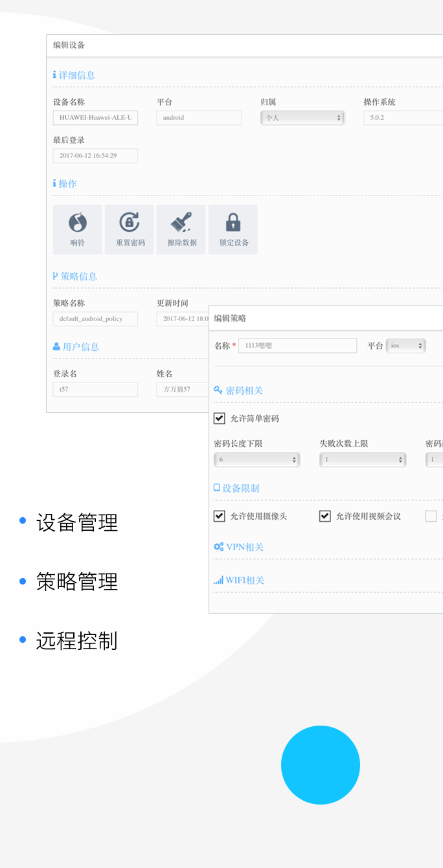The height and width of the screenshot is (868, 443).
Task: Click the 最后登录 date field
Action: (x=95, y=155)
